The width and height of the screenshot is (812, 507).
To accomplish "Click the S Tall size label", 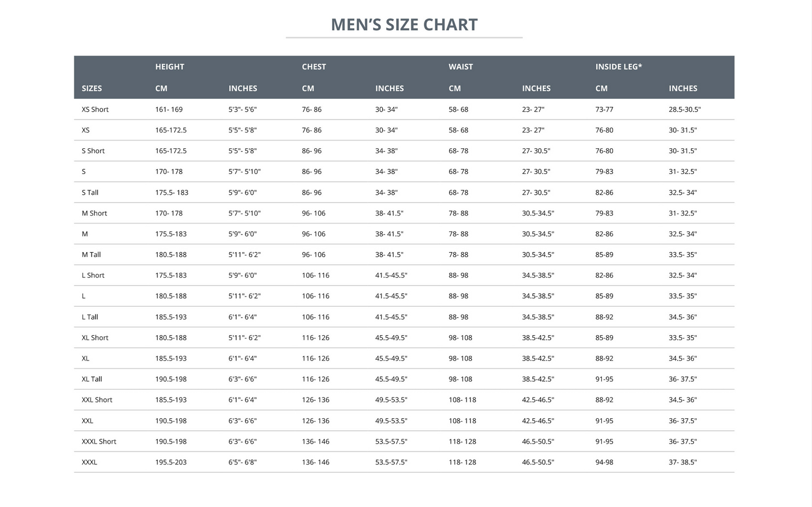I will pyautogui.click(x=90, y=193).
